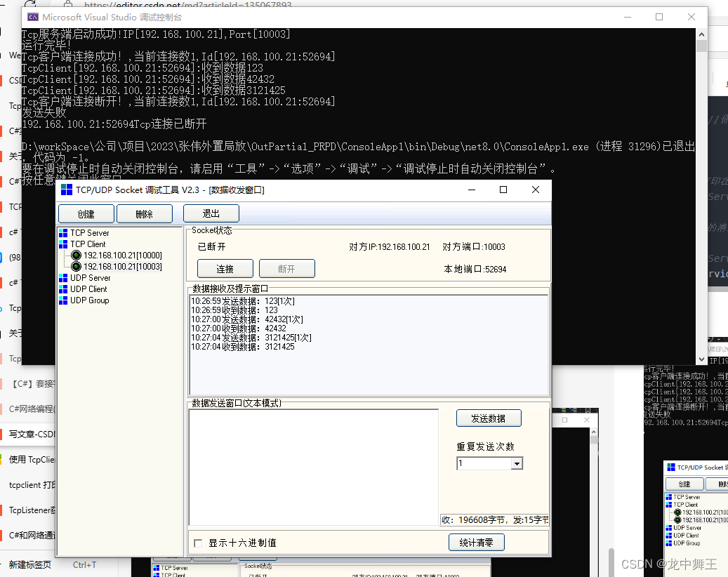Select UDP Client tree node
This screenshot has height=577, width=728.
pos(88,289)
